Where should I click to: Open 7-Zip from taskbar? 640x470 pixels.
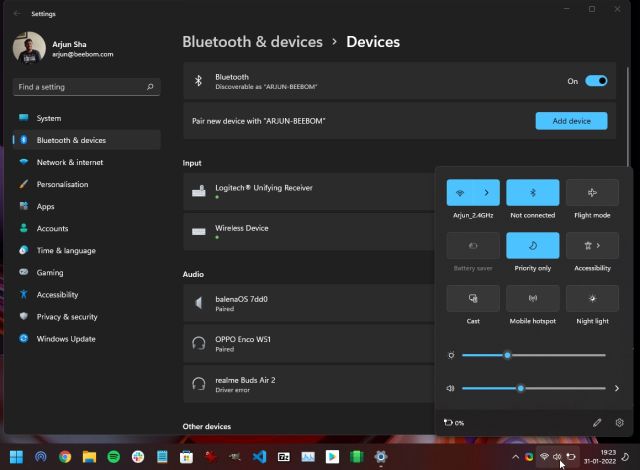(x=284, y=457)
